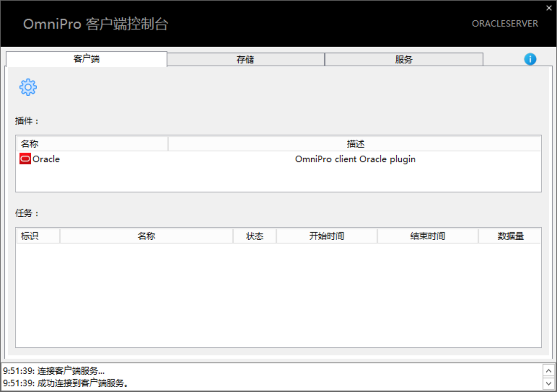Switch to the 服务 tab
The height and width of the screenshot is (392, 557).
click(404, 60)
